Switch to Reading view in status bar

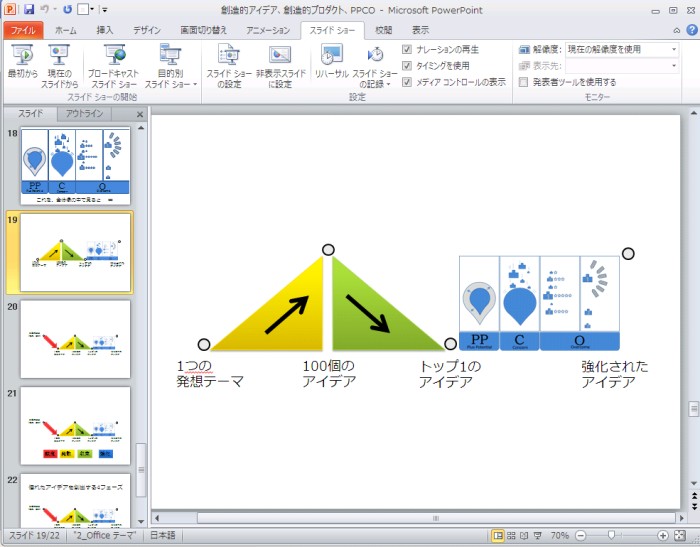[x=524, y=535]
